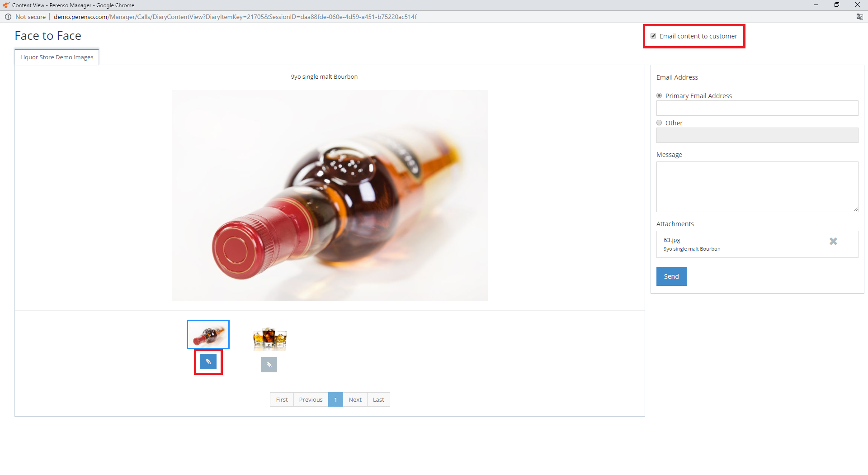This screenshot has height=475, width=868.
Task: Click the attach icon under the whiskey glasses thumbnail
Action: coord(269,365)
